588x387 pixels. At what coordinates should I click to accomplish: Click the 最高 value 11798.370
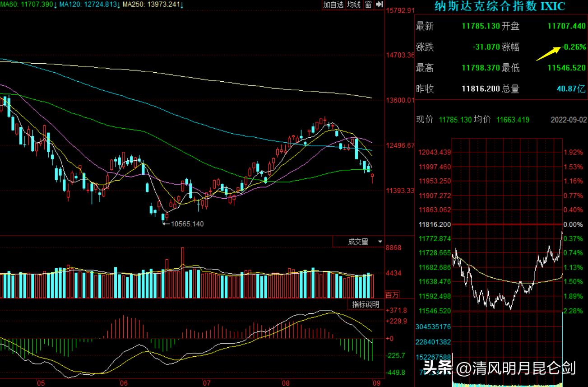(x=481, y=68)
